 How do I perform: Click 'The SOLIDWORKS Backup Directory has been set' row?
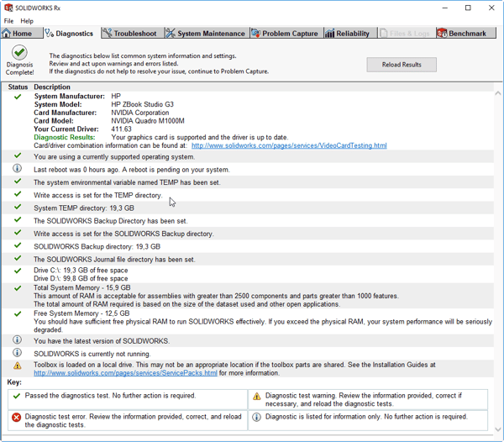[248, 221]
